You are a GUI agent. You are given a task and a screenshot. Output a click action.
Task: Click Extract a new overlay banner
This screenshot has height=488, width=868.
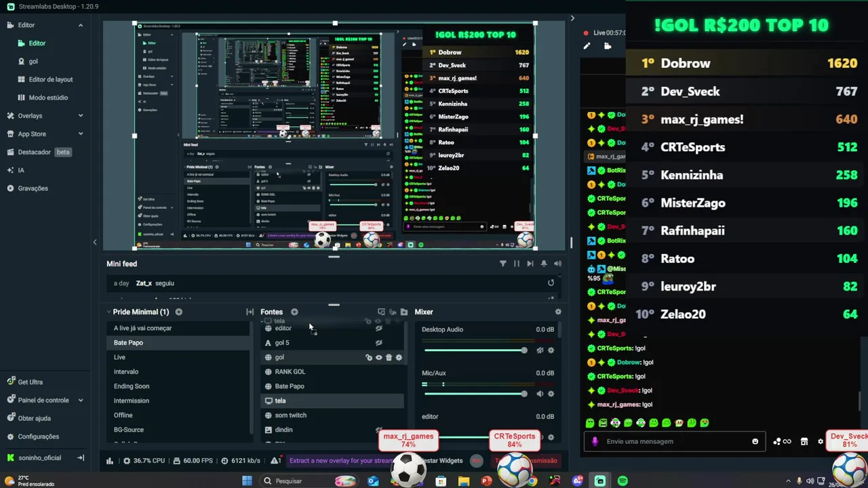tap(341, 461)
